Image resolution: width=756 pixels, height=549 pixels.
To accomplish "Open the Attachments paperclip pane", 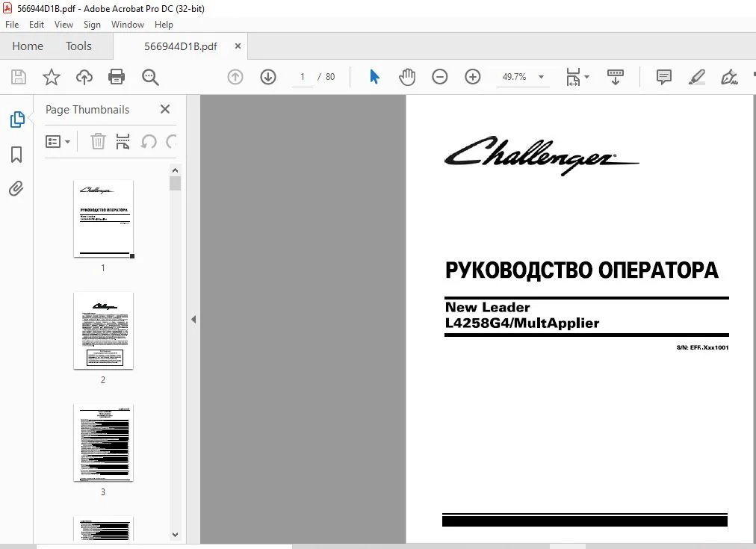I will click(16, 188).
